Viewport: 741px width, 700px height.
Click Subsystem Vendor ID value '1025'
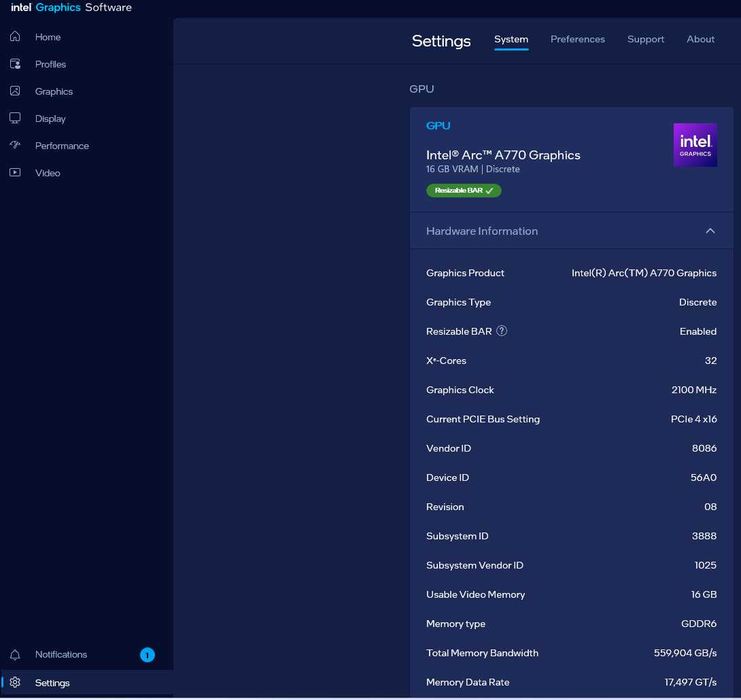(x=706, y=565)
